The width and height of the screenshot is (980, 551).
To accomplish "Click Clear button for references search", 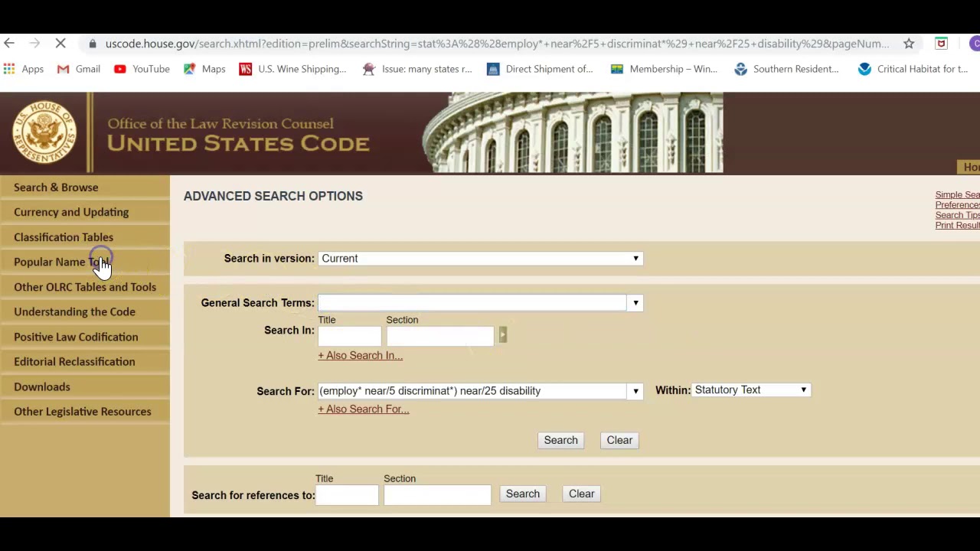I will click(581, 494).
